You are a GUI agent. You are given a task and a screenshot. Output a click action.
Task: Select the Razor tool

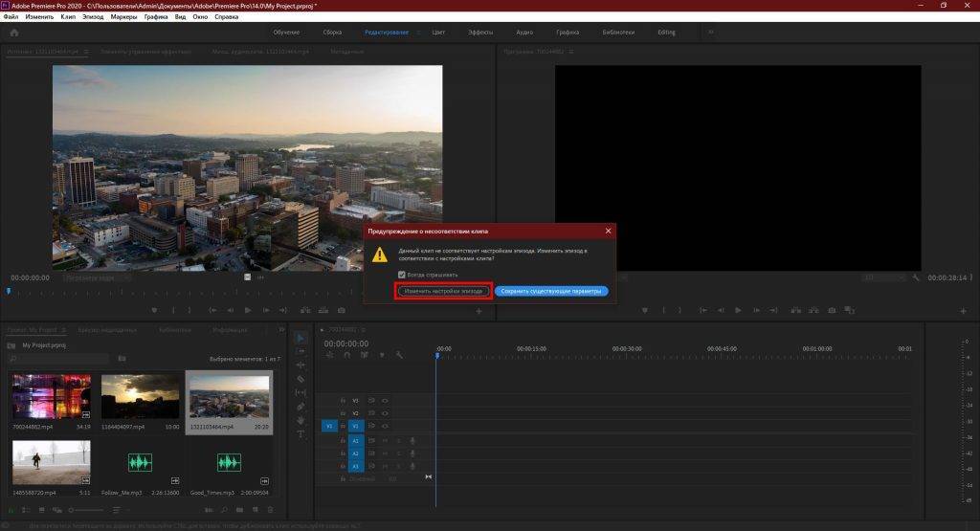(301, 379)
